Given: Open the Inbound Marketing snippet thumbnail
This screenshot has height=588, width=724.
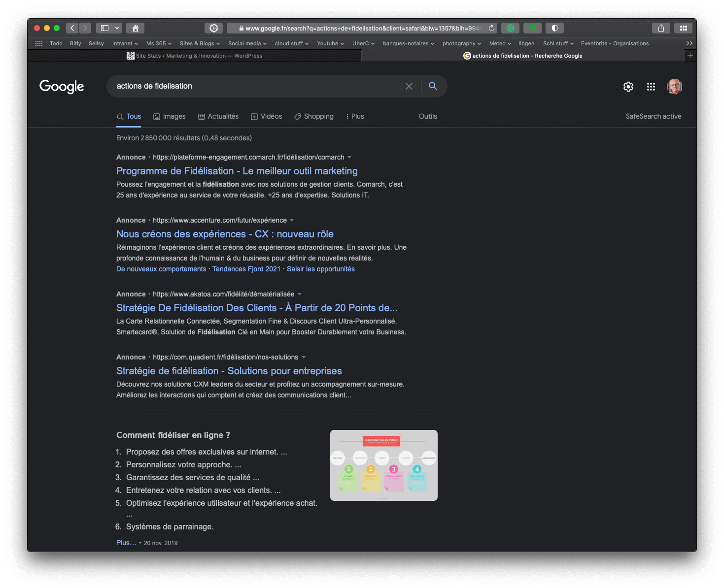Looking at the screenshot, I should 384,465.
